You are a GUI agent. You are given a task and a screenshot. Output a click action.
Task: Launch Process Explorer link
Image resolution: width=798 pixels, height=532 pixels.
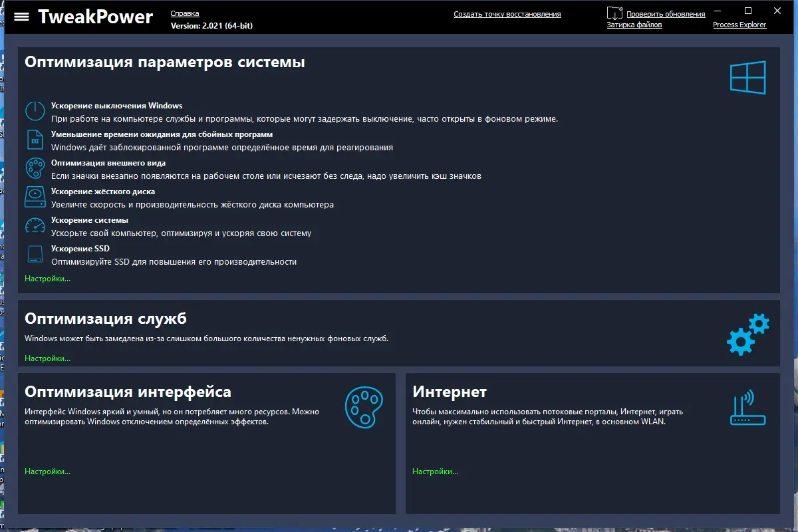click(739, 25)
